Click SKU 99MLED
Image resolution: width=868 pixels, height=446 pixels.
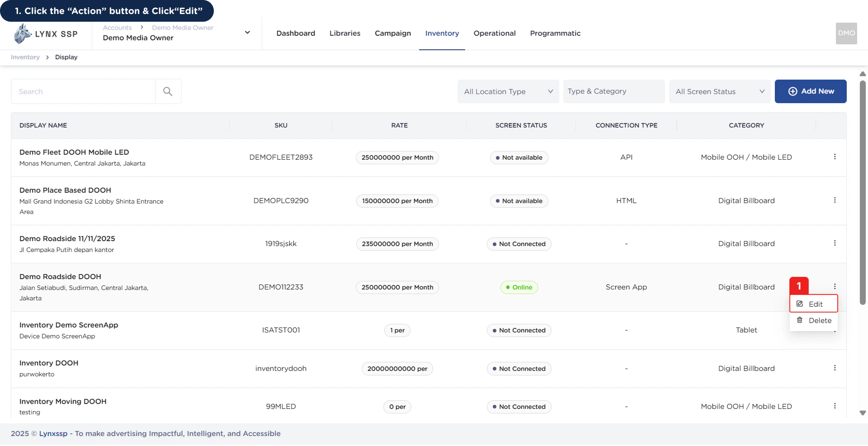[281, 407]
